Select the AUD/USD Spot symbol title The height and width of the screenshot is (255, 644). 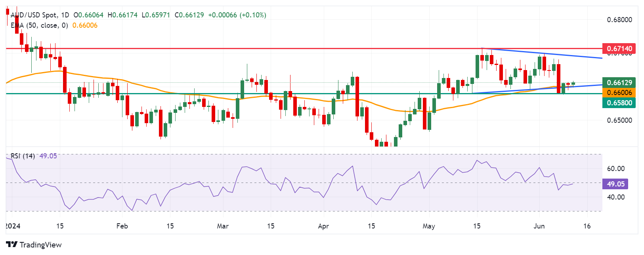coord(34,15)
